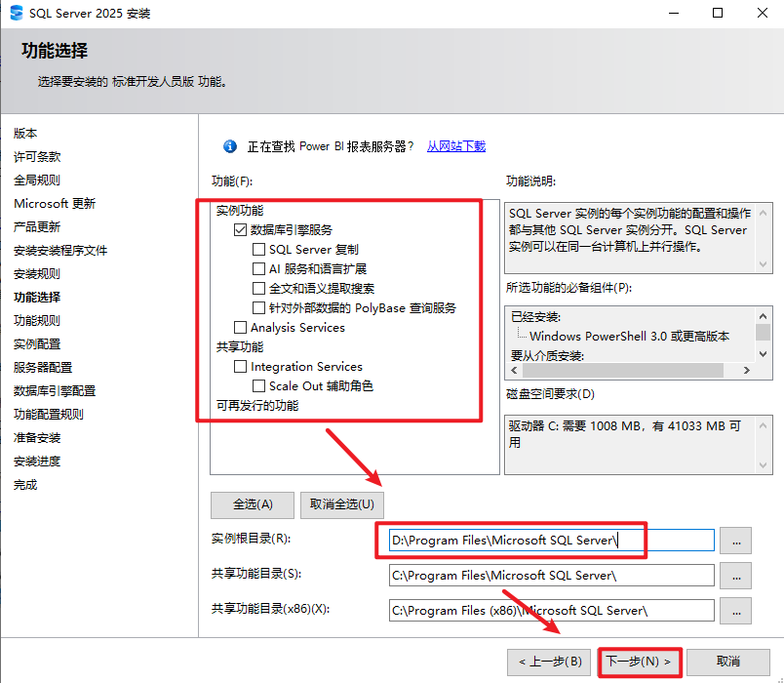The height and width of the screenshot is (683, 784).
Task: Open browse button for shared feature directory
Action: [x=736, y=575]
